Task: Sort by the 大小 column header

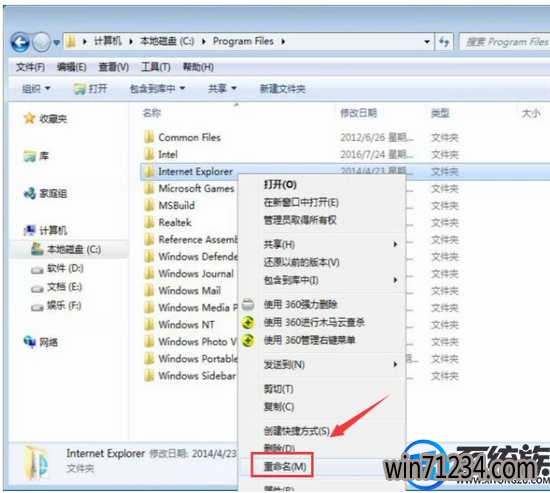Action: point(531,113)
